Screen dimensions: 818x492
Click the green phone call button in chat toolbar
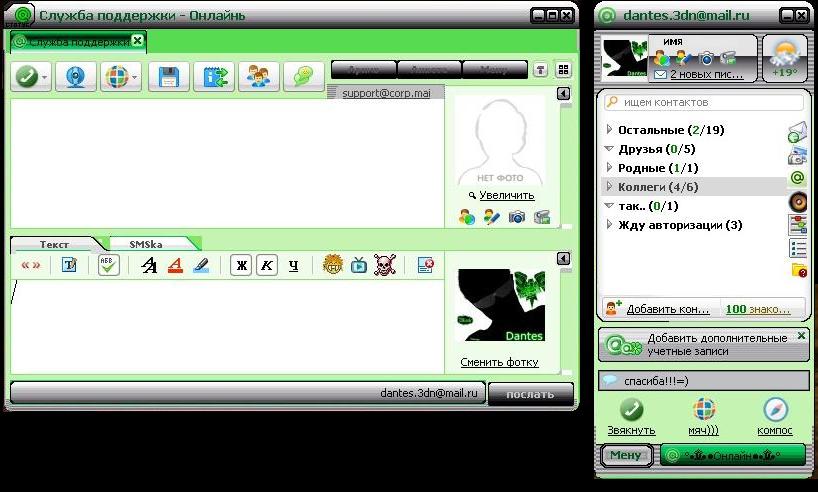point(26,77)
